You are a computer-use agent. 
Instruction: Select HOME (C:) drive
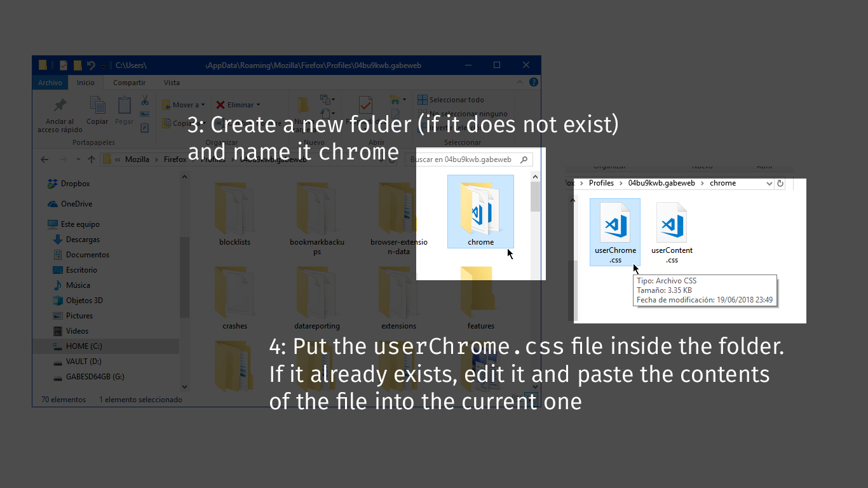84,346
